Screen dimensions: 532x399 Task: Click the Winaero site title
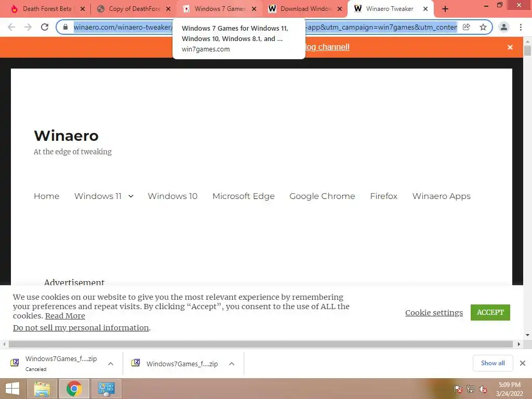tap(66, 136)
